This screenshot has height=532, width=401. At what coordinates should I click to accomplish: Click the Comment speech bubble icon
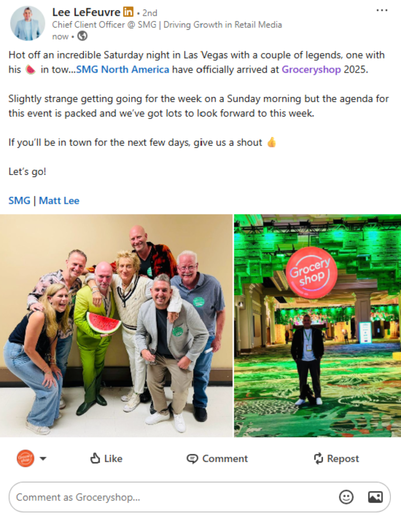pyautogui.click(x=192, y=458)
